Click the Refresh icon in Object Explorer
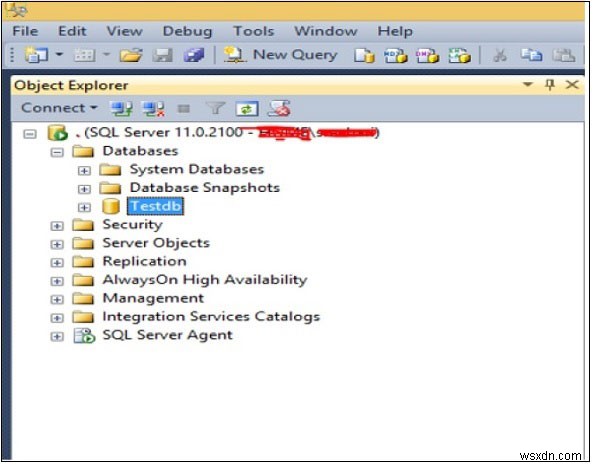 click(247, 109)
